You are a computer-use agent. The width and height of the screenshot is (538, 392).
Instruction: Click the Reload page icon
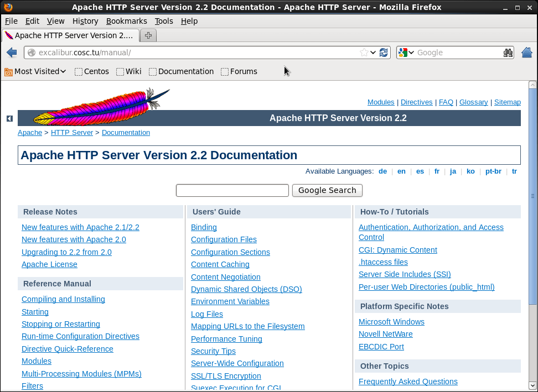[x=384, y=53]
